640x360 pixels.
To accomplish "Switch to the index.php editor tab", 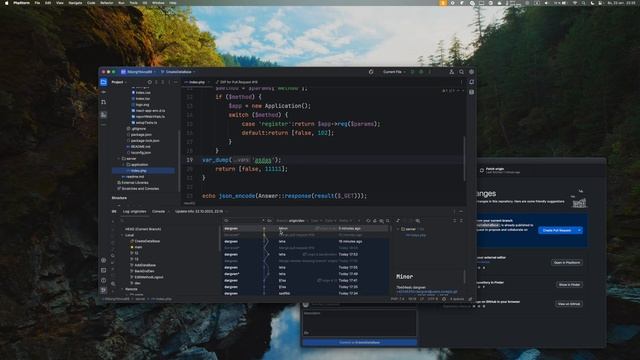I will point(196,82).
